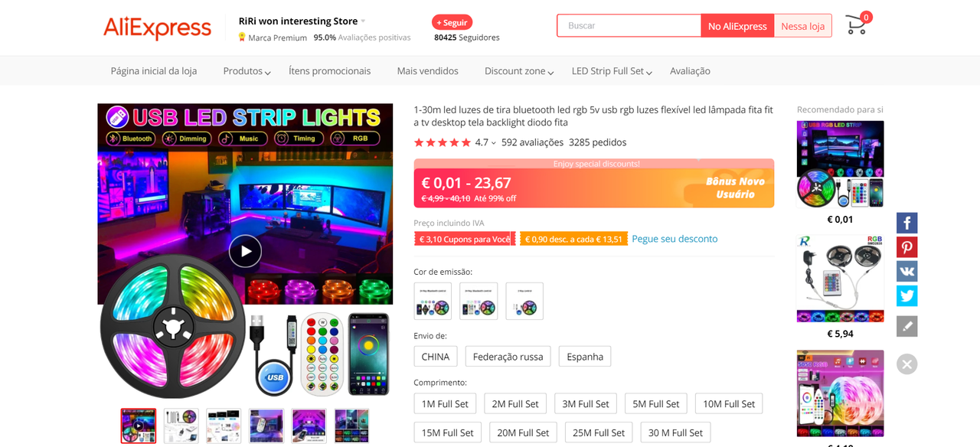
Task: Open the shopping cart icon
Action: (857, 24)
